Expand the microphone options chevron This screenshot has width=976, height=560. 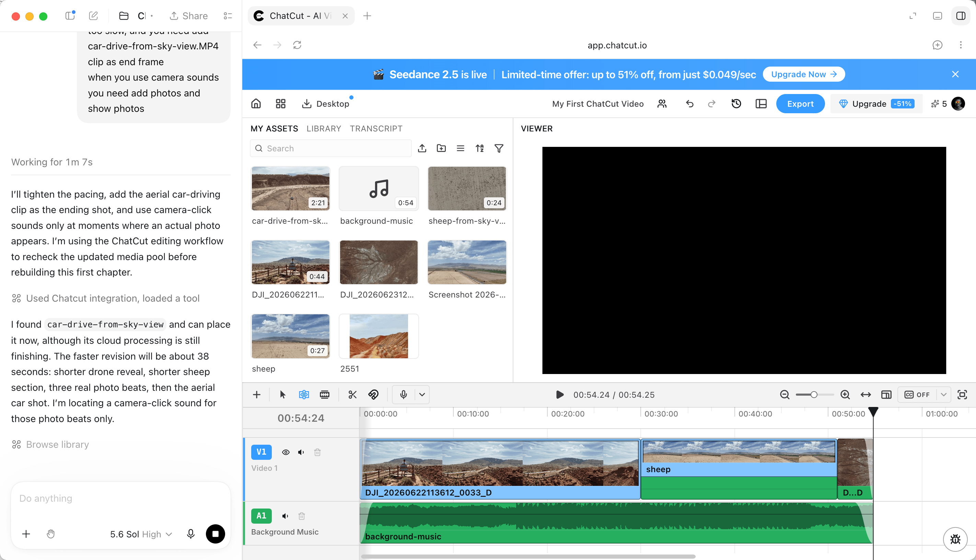[422, 395]
